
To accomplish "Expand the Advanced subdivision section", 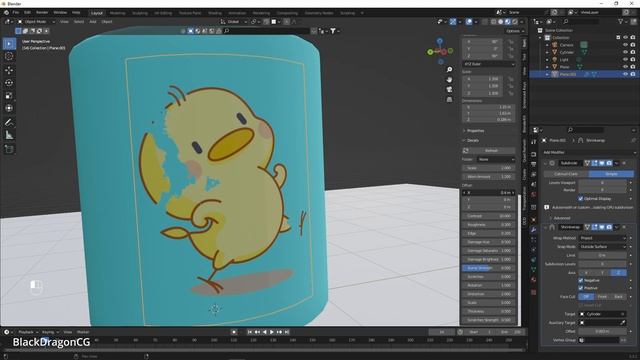I will (x=561, y=218).
